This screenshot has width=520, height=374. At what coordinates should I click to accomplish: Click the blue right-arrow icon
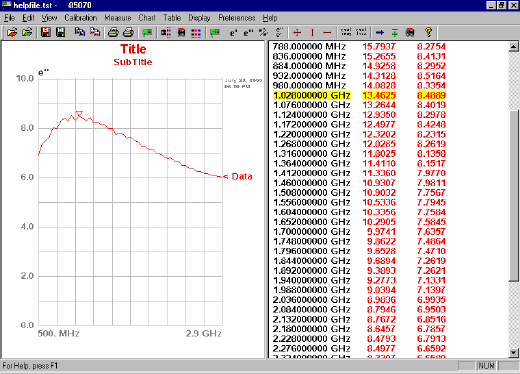(380, 32)
